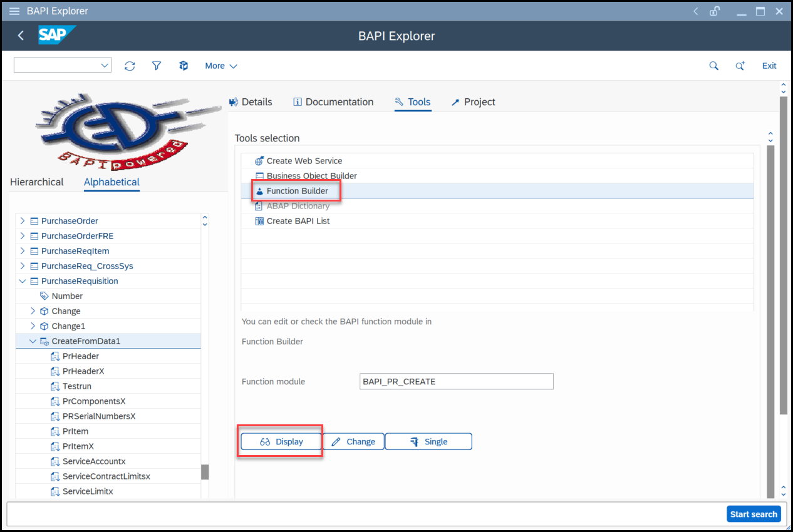The width and height of the screenshot is (793, 532).
Task: Switch to Hierarchical view tab
Action: click(37, 182)
